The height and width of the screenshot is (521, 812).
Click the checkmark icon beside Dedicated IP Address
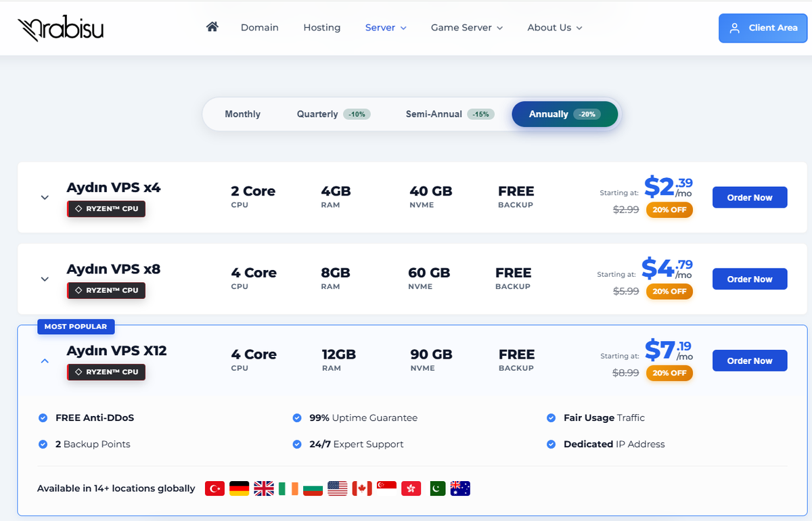tap(551, 445)
